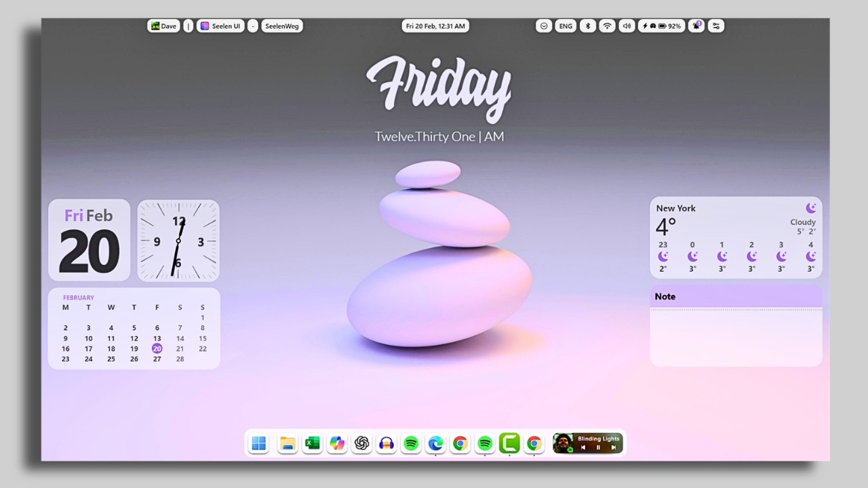Click the Cloudy condition label
The width and height of the screenshot is (868, 488).
pos(803,222)
